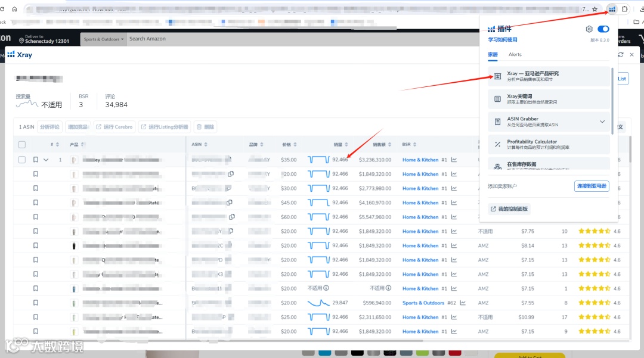Select the blue color swatch on product page

click(x=324, y=353)
